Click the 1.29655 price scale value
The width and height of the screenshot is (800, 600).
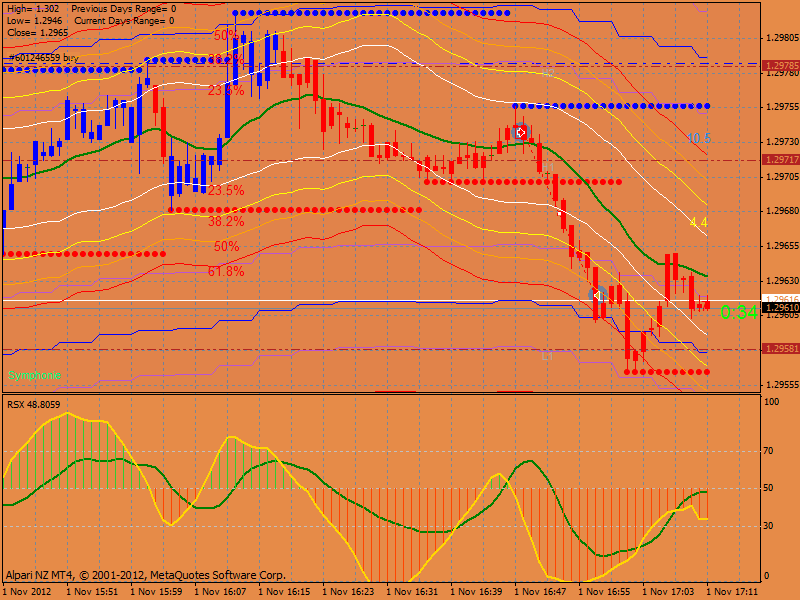pyautogui.click(x=782, y=246)
